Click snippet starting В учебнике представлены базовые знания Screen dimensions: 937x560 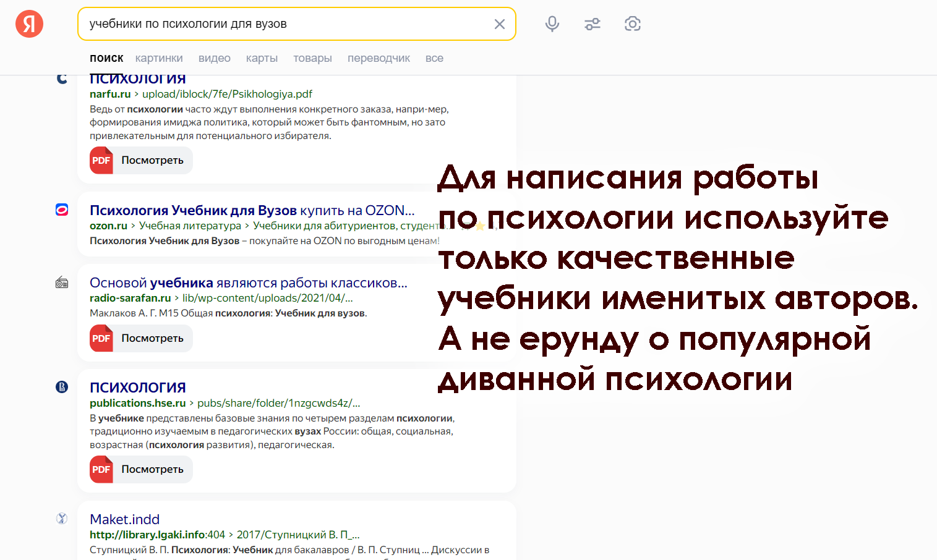tap(272, 431)
